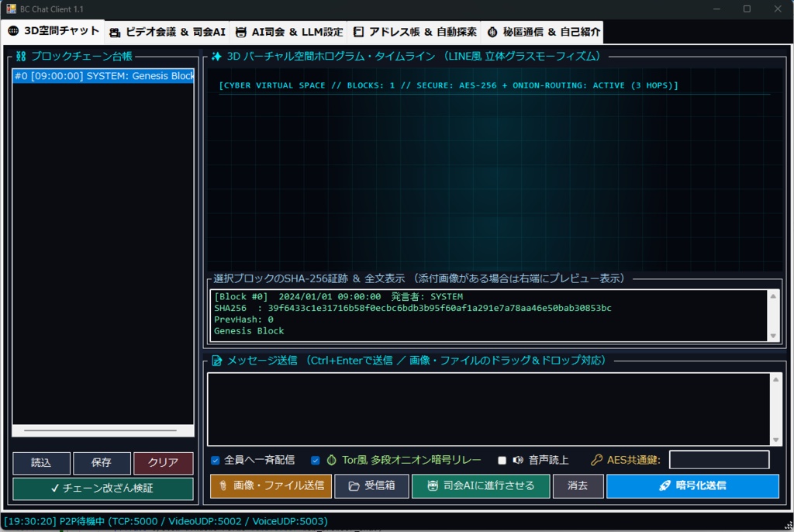
Task: Click the edit icon beside メッセージ送信 heading
Action: tap(217, 361)
